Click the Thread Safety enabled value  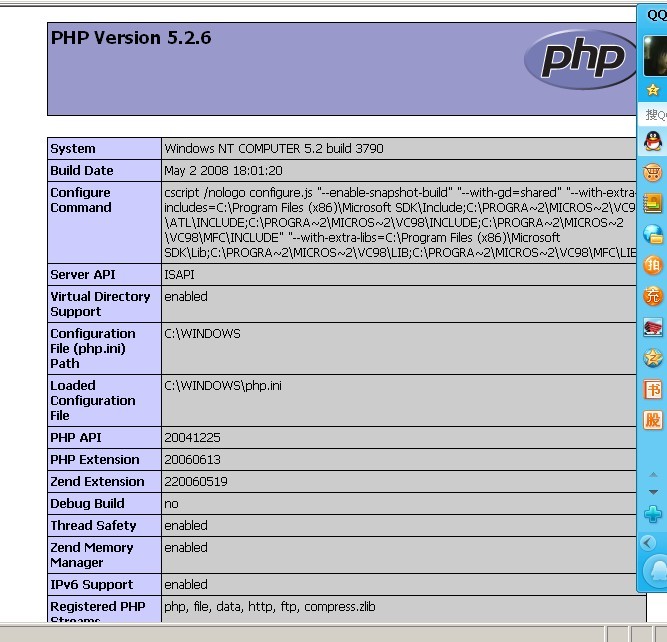186,526
